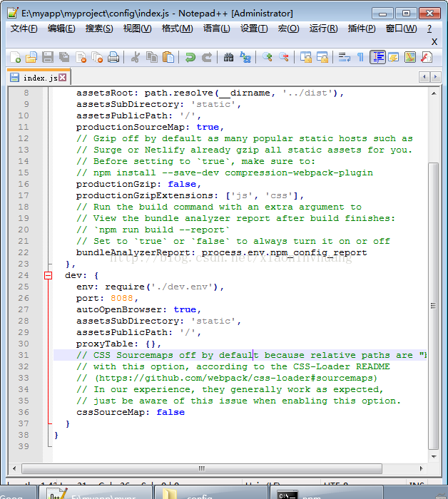Click the Copy toolbar icon
This screenshot has height=499, width=448.
(152, 57)
